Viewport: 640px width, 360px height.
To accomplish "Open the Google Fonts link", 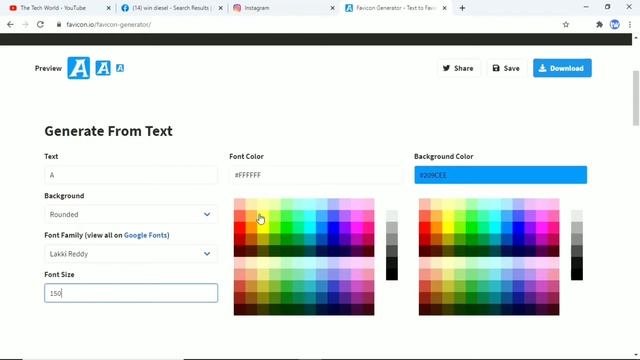I will pos(146,235).
